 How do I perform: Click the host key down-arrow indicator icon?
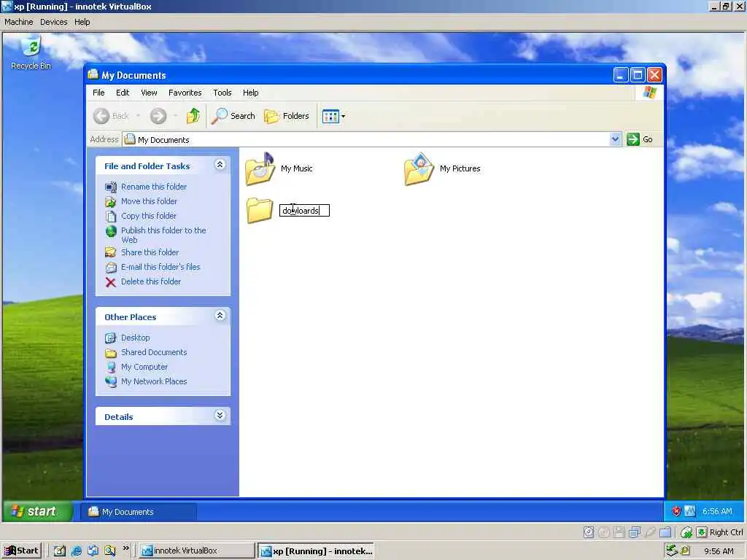(702, 532)
